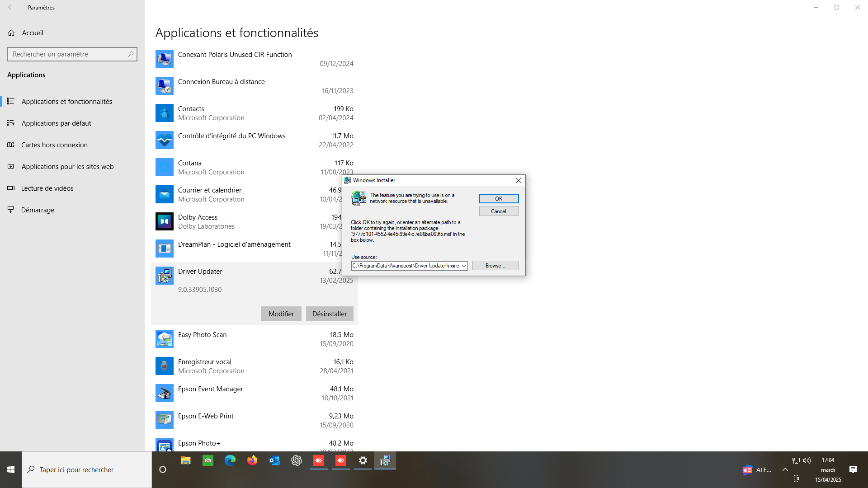This screenshot has height=488, width=868.
Task: Open Windows Installer taskbar icon
Action: [x=385, y=460]
